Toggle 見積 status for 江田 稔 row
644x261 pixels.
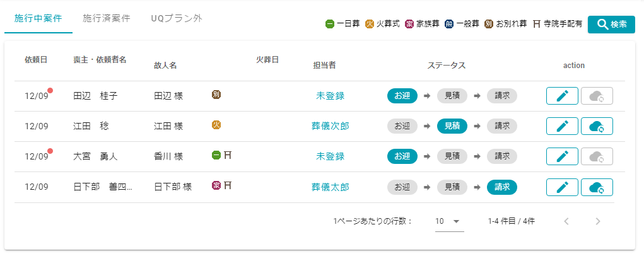(452, 126)
